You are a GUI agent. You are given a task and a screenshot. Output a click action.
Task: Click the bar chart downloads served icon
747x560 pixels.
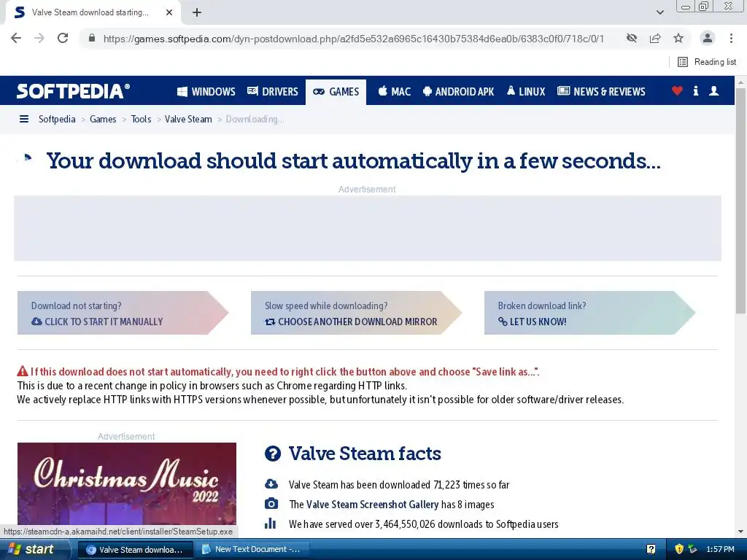pos(270,524)
